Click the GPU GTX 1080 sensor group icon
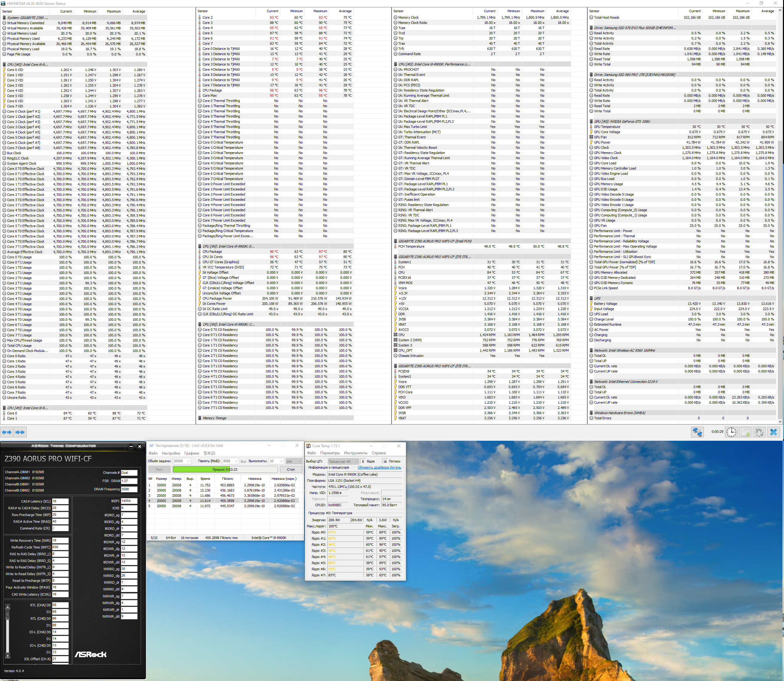 [x=591, y=122]
